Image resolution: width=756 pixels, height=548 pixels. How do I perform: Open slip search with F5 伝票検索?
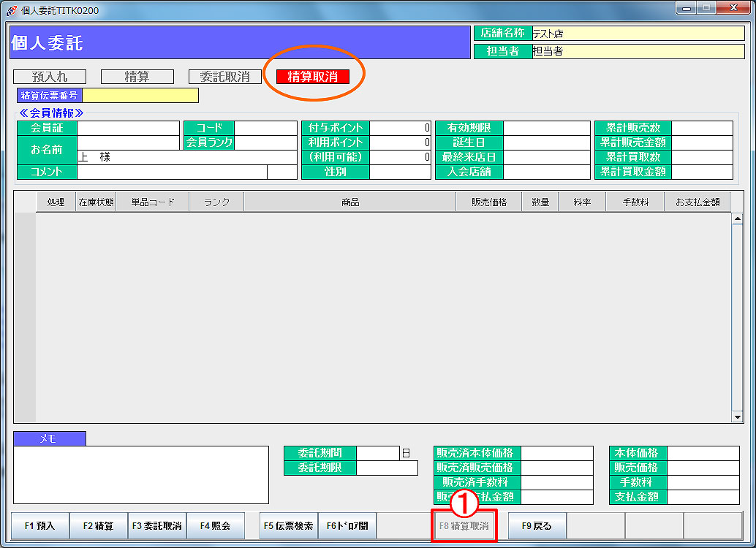(x=289, y=525)
